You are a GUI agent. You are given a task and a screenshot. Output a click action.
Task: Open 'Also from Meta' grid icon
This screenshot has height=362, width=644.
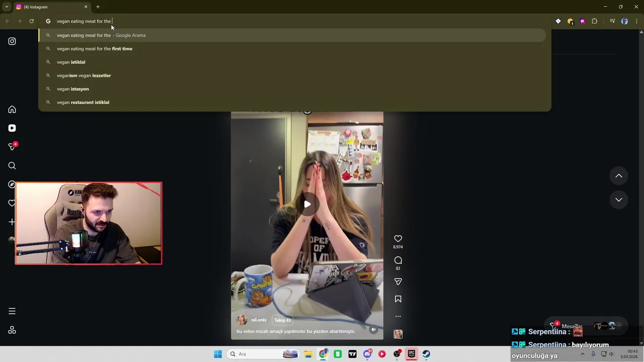tap(12, 330)
